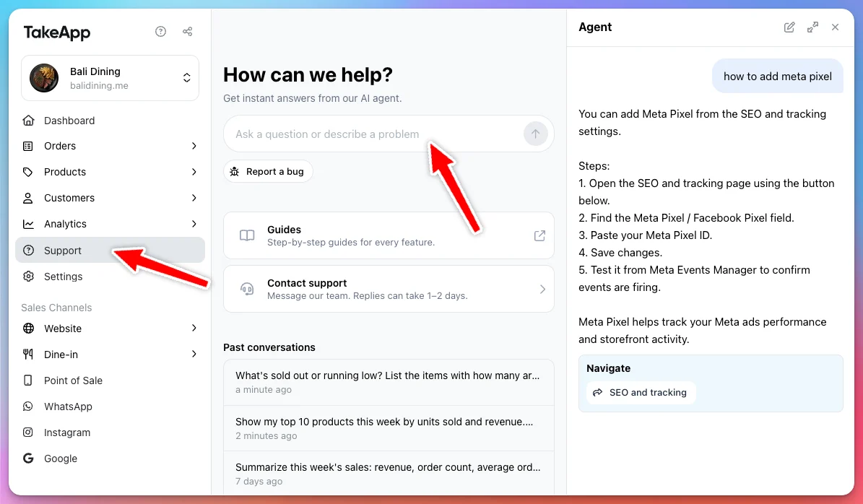Select Dine-in sales channel

110,355
